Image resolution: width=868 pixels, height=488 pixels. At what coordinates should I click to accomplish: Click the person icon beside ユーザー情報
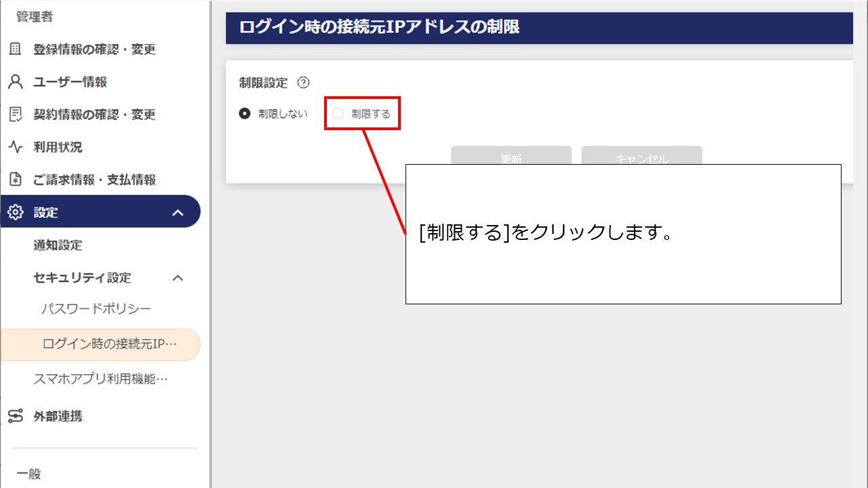(x=15, y=82)
